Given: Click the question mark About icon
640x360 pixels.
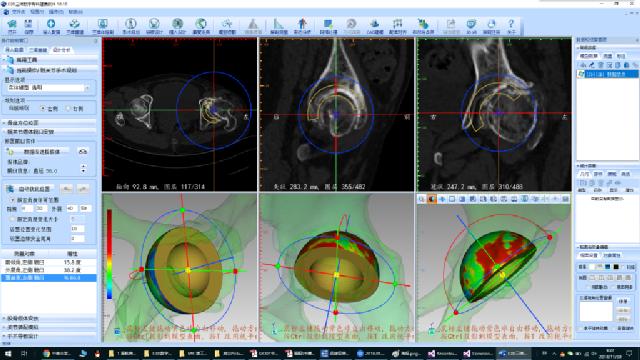Looking at the screenshot, I should point(511,26).
